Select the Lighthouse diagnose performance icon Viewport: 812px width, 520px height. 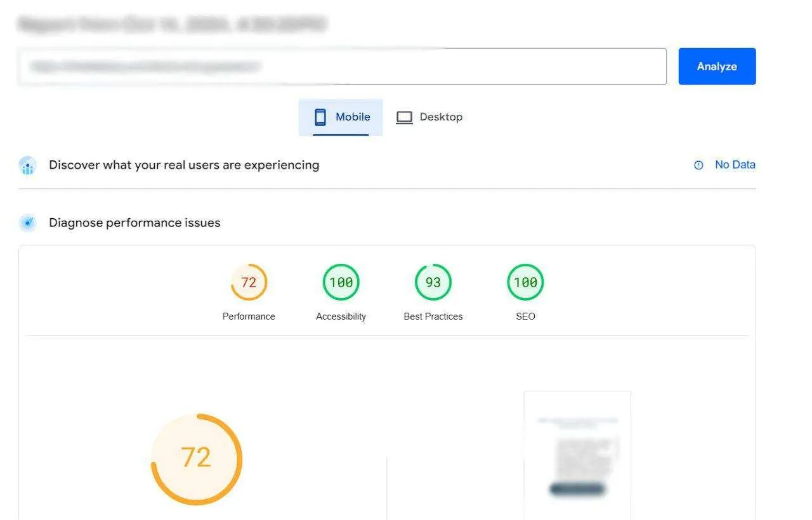[27, 223]
